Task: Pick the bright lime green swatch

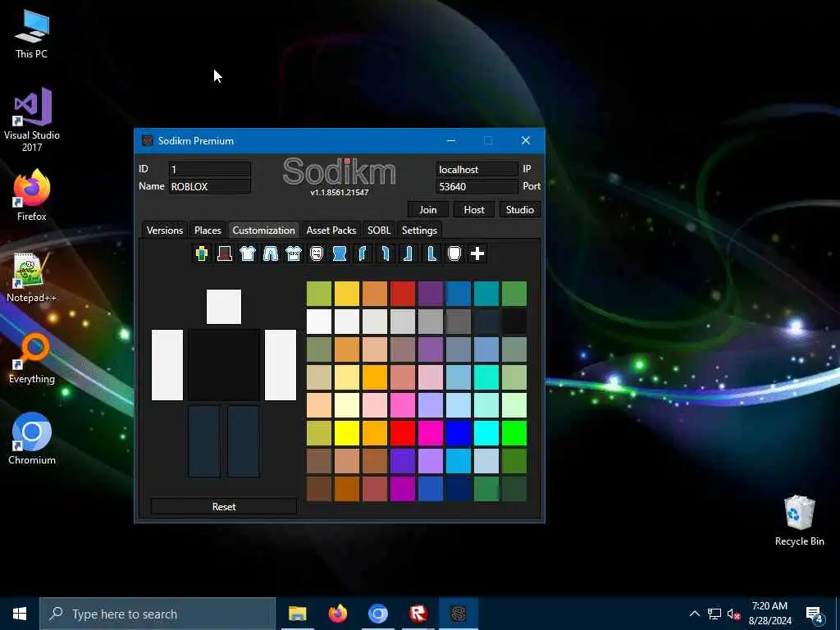Action: point(514,433)
